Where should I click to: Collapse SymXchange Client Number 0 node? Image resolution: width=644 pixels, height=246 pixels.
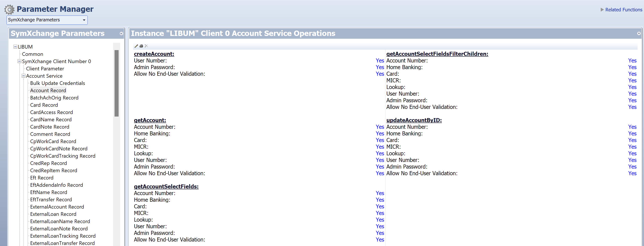[x=19, y=61]
